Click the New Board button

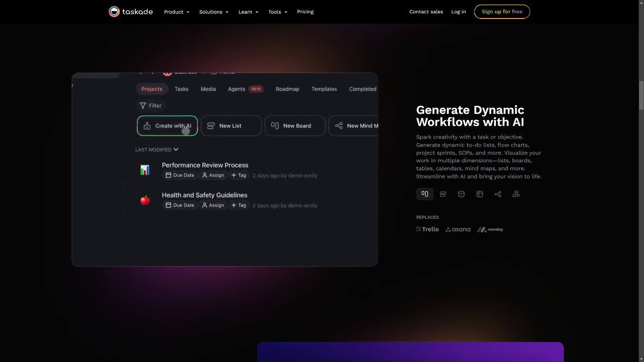295,126
